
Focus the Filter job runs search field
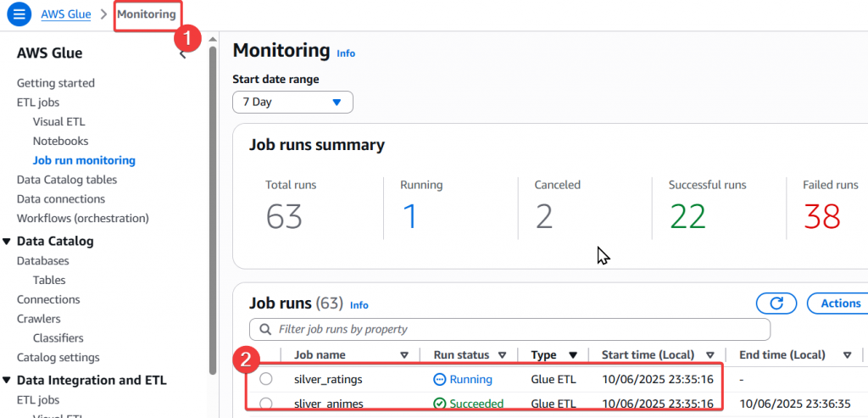(x=509, y=330)
